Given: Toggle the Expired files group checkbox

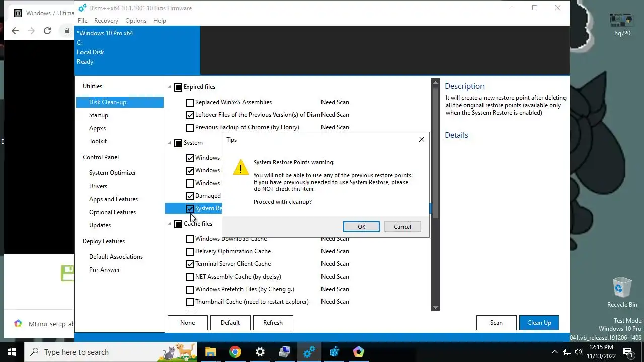Looking at the screenshot, I should pos(178,87).
